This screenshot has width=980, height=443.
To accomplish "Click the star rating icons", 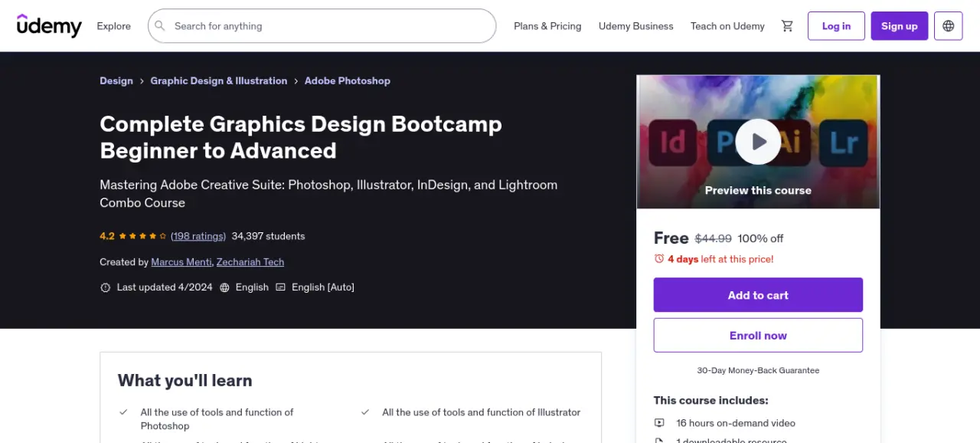I will 142,236.
